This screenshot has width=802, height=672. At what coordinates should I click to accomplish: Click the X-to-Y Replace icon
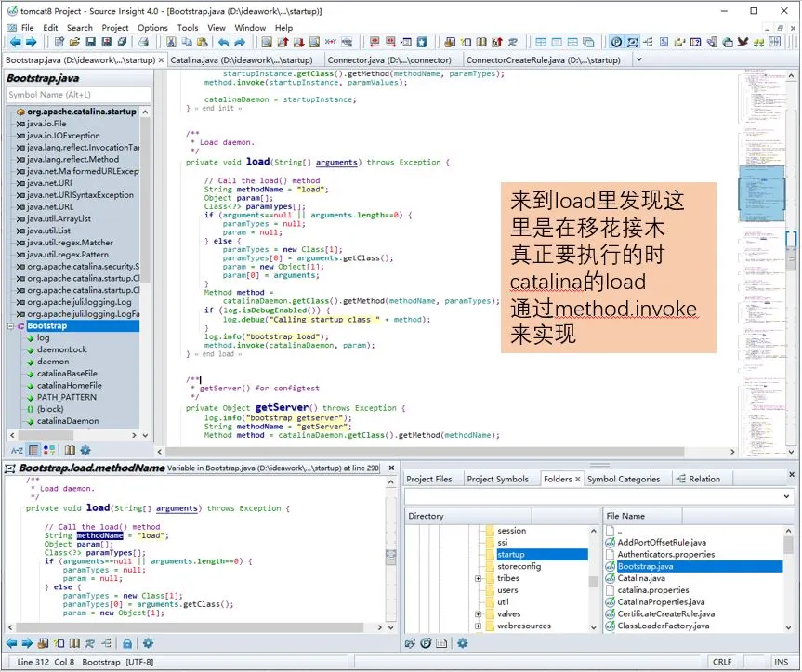pos(331,43)
